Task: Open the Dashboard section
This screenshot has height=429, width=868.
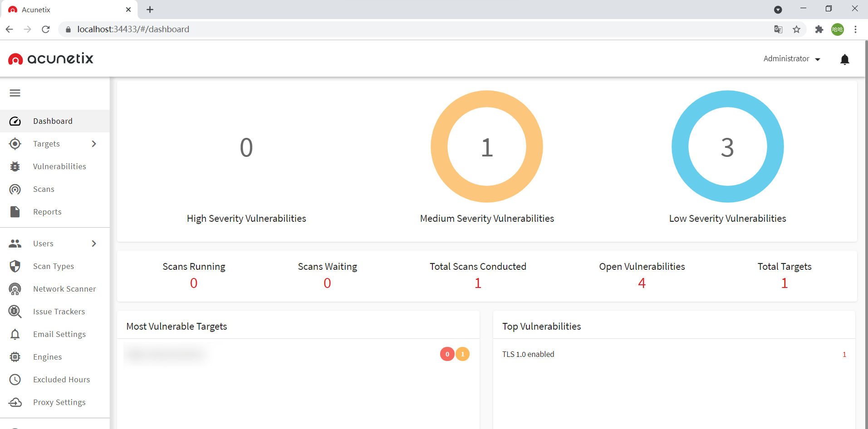Action: (53, 121)
